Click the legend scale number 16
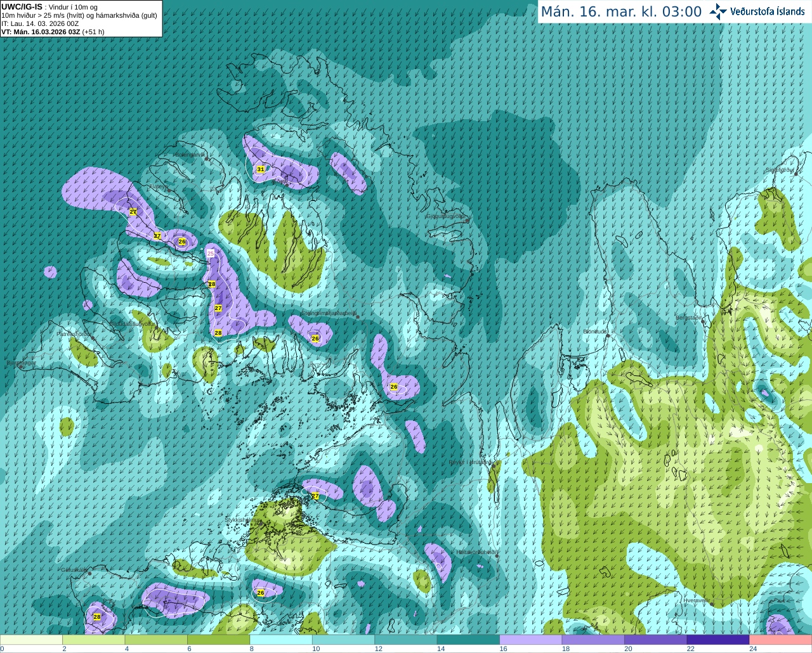This screenshot has height=653, width=812. [503, 649]
